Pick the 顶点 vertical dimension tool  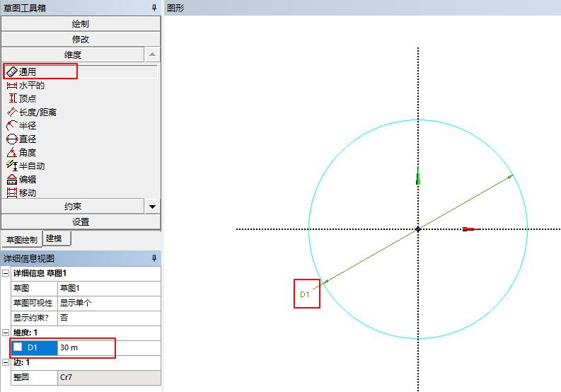click(27, 98)
